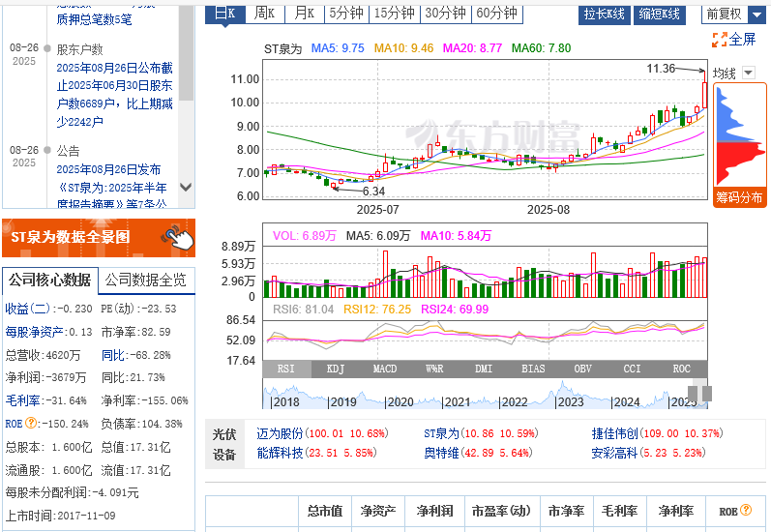Click the 缩短K线 button
Image resolution: width=771 pixels, height=532 pixels.
[660, 15]
